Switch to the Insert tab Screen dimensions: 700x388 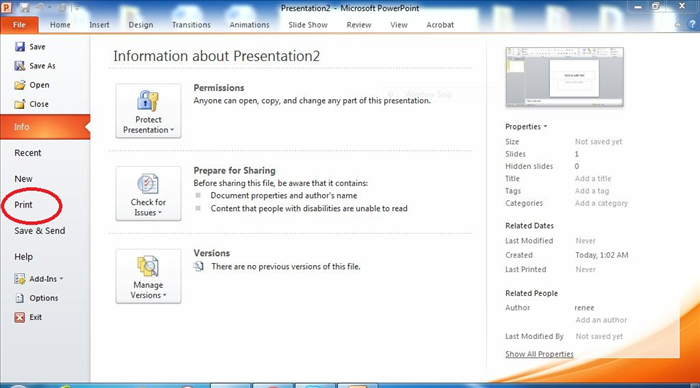click(99, 25)
